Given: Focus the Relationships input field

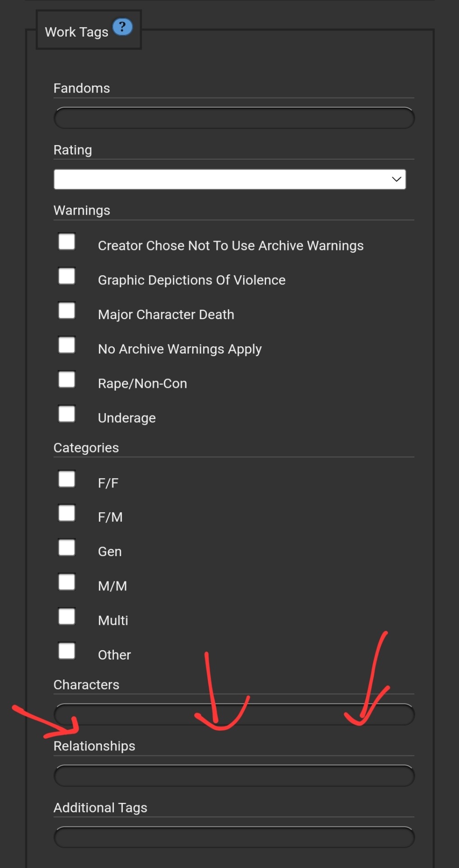Looking at the screenshot, I should pyautogui.click(x=234, y=776).
